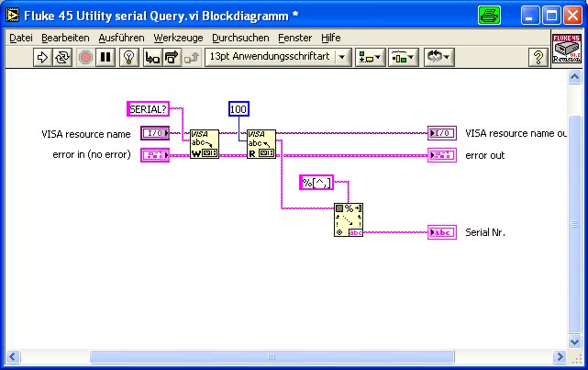Screen dimensions: 588x370
Task: Select the VISA Write node
Action: 205,144
